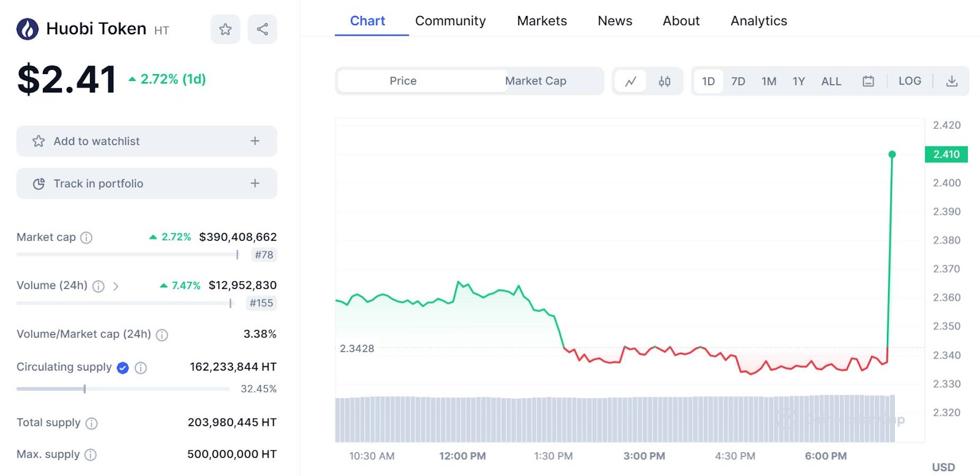Click the Market cap info icon
This screenshot has height=476, width=980.
click(86, 238)
